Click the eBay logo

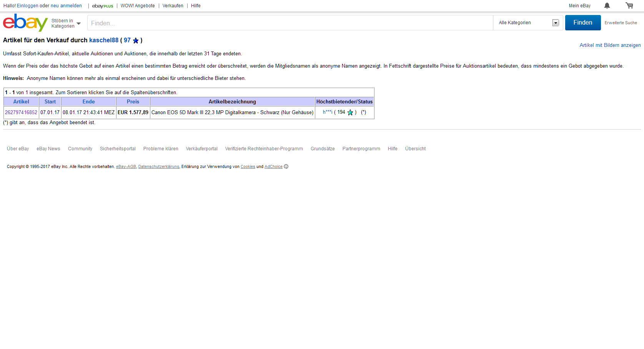coord(25,23)
